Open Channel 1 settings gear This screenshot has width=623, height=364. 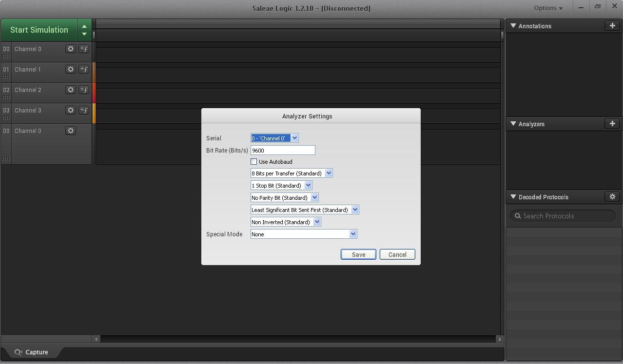click(71, 69)
